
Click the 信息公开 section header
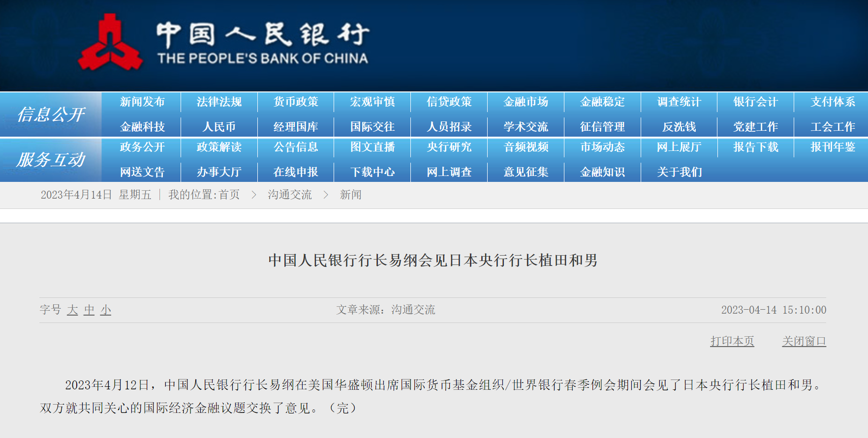click(51, 115)
